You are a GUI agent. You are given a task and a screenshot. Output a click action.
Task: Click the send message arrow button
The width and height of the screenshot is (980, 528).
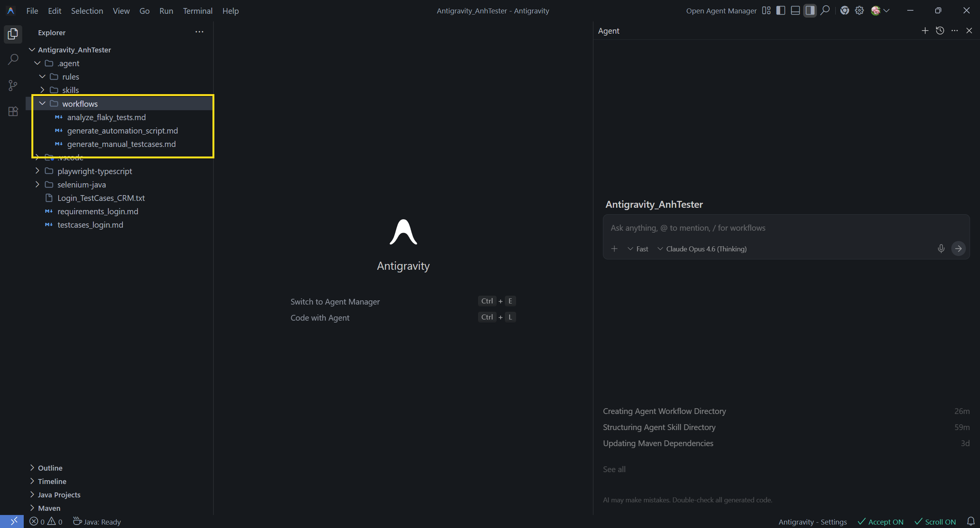[958, 249]
